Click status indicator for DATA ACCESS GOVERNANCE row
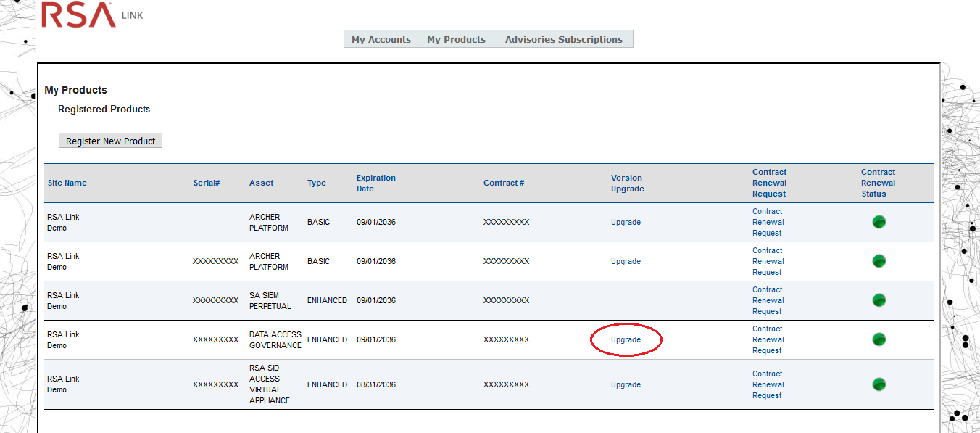Screen dimensions: 980x433 point(879,339)
